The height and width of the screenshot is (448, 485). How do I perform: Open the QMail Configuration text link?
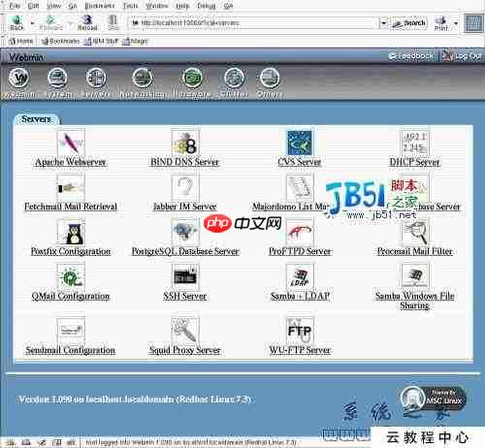71,296
